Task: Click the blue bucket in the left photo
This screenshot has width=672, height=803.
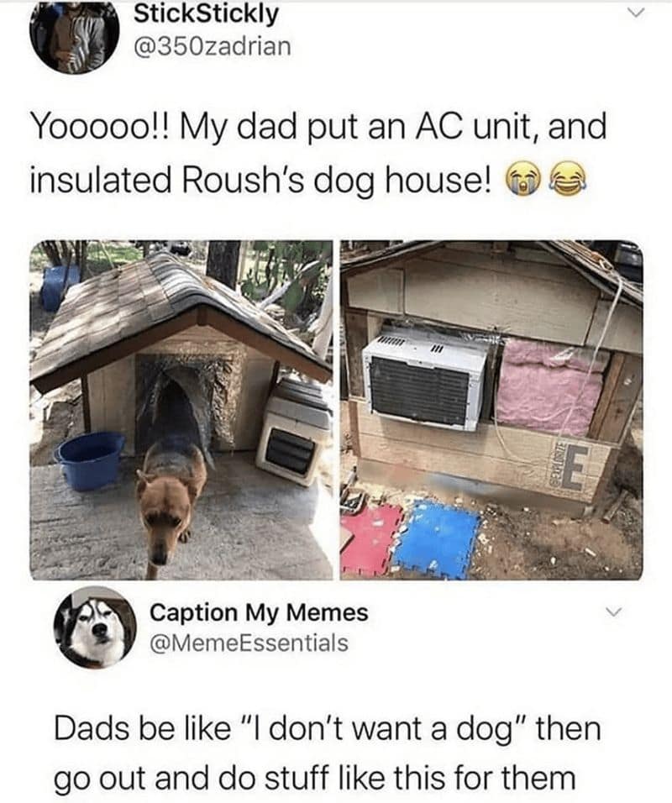Action: click(x=92, y=460)
